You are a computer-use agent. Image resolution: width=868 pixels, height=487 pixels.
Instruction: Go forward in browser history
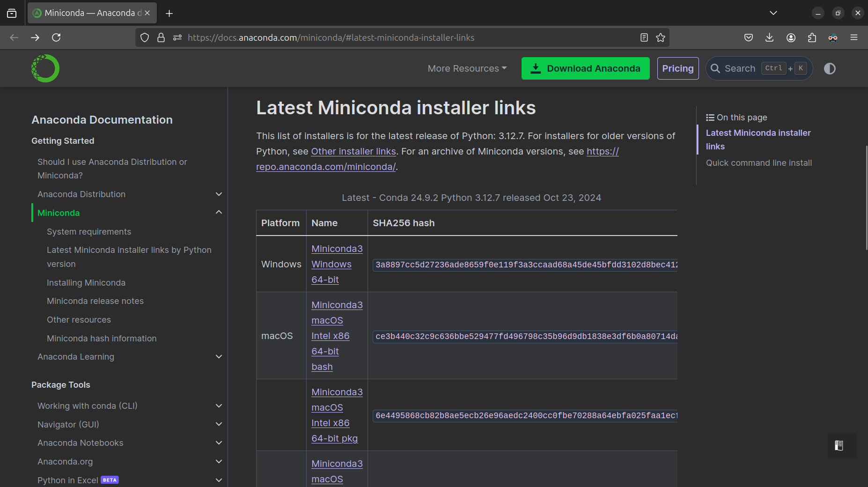35,37
